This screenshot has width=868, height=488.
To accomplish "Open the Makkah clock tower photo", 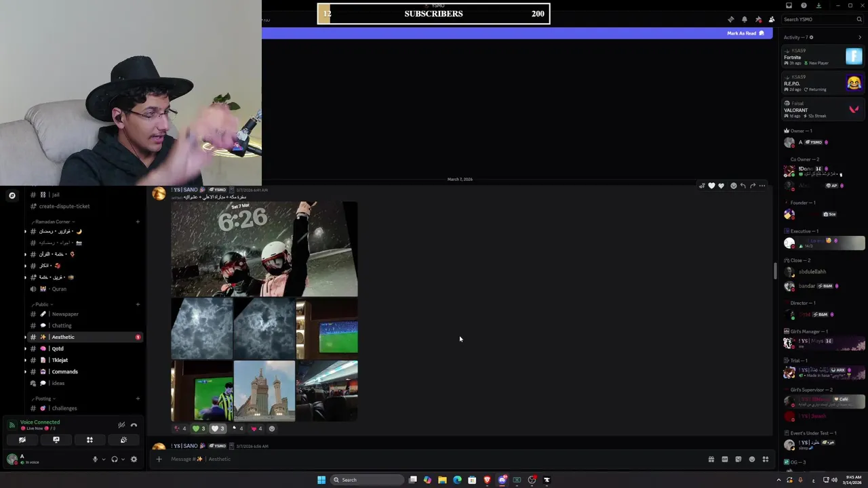I will [264, 391].
